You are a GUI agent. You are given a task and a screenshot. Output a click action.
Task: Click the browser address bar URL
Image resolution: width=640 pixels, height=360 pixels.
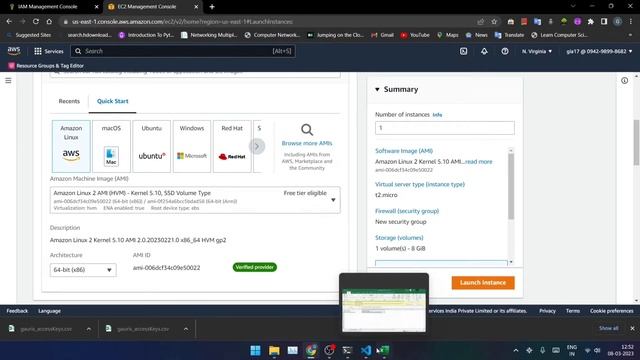click(182, 22)
